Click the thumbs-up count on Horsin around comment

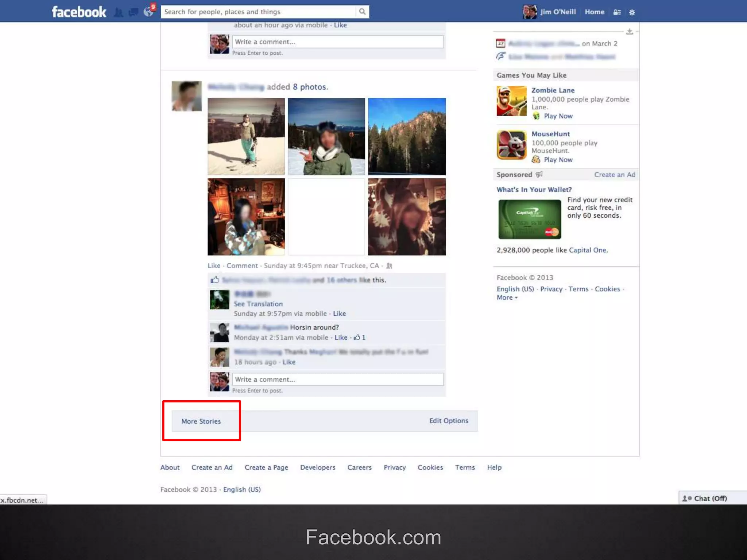point(359,337)
